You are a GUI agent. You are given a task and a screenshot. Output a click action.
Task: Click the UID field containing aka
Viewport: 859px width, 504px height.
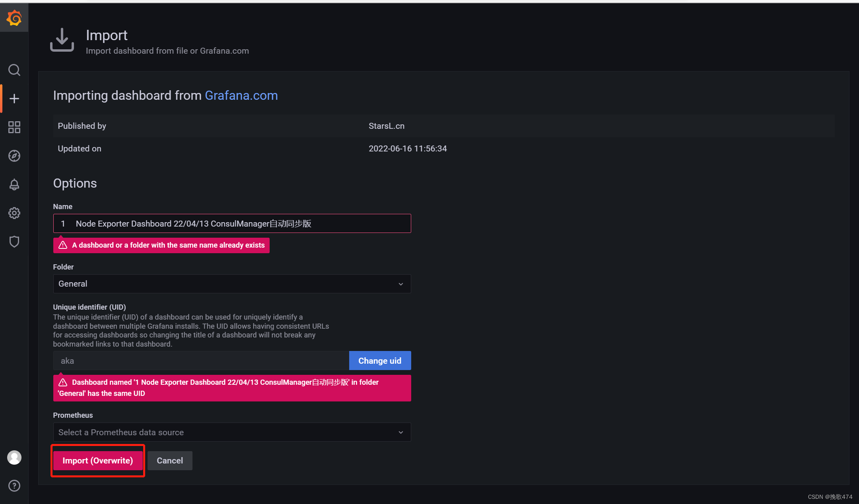(201, 361)
